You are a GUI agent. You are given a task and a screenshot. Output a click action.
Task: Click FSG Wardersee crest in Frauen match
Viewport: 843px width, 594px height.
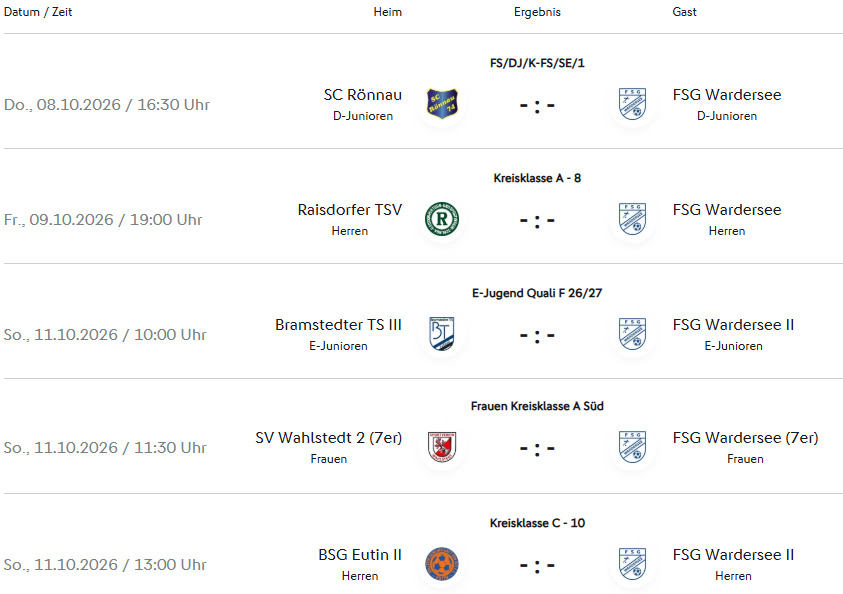[x=632, y=447]
